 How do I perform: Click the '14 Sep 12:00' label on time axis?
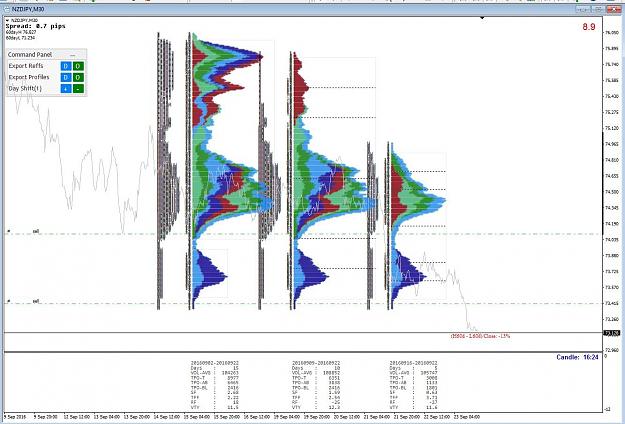[166, 417]
